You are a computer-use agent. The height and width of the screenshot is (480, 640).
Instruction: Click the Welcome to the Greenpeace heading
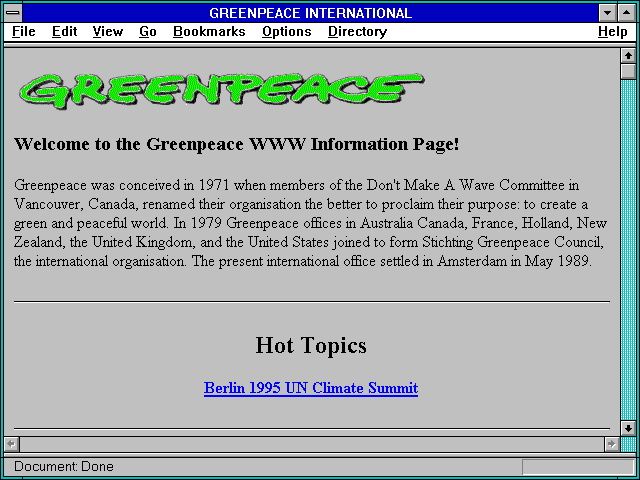tap(237, 144)
